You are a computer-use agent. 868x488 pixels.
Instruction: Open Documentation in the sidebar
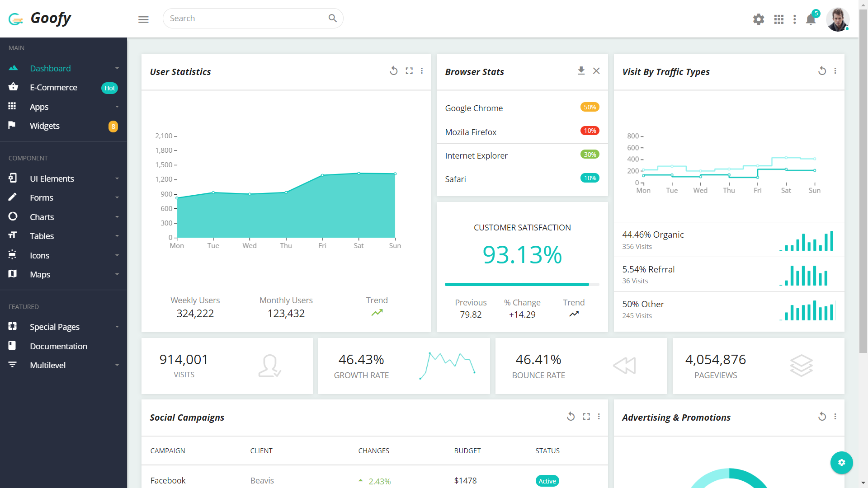tap(58, 346)
